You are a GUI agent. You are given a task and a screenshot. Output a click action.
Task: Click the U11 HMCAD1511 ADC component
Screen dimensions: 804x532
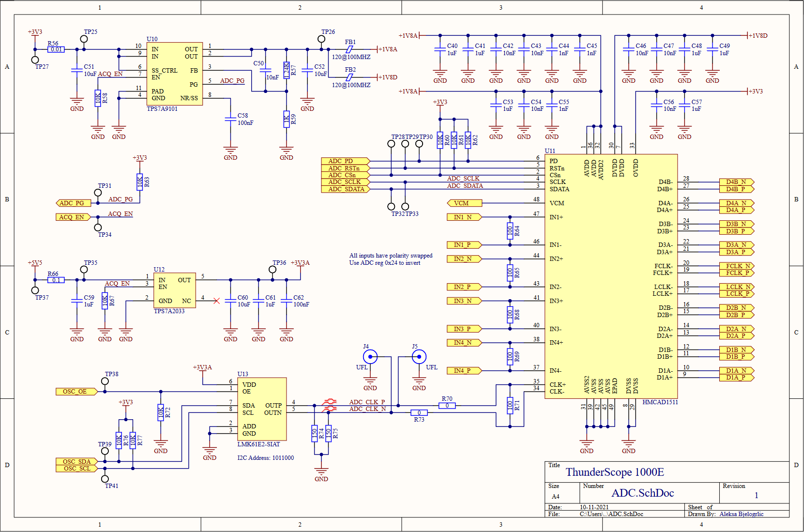pyautogui.click(x=611, y=276)
